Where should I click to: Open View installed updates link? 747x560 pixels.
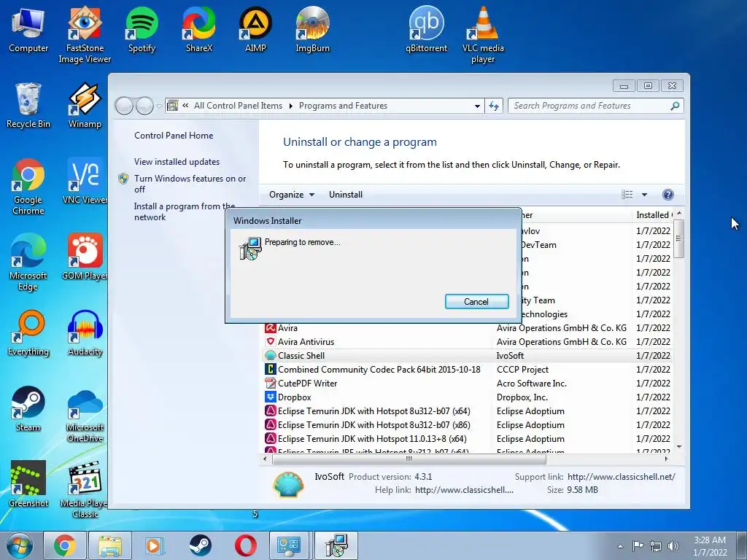(x=177, y=161)
